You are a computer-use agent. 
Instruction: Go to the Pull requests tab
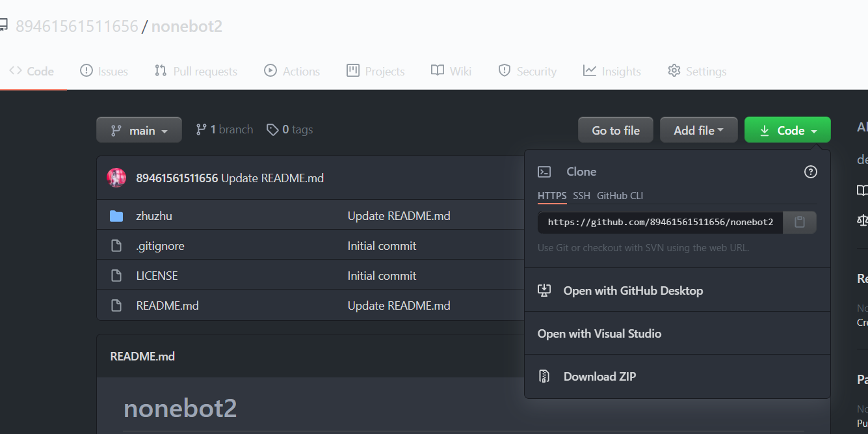click(x=196, y=71)
